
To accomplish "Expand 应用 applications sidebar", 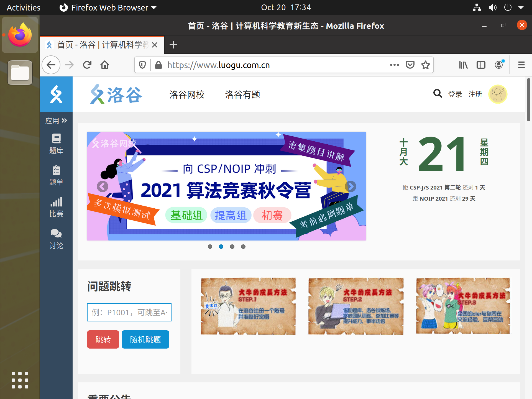I will (x=56, y=121).
